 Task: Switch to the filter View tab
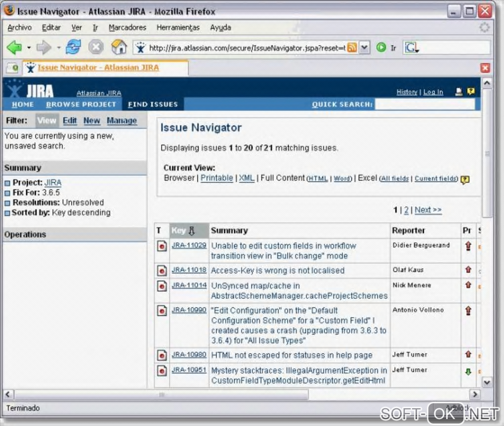(46, 121)
